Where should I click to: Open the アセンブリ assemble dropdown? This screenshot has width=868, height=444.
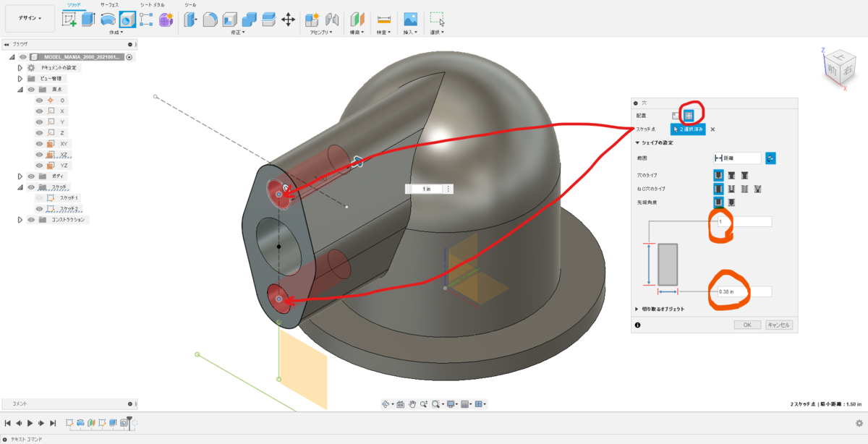point(320,33)
